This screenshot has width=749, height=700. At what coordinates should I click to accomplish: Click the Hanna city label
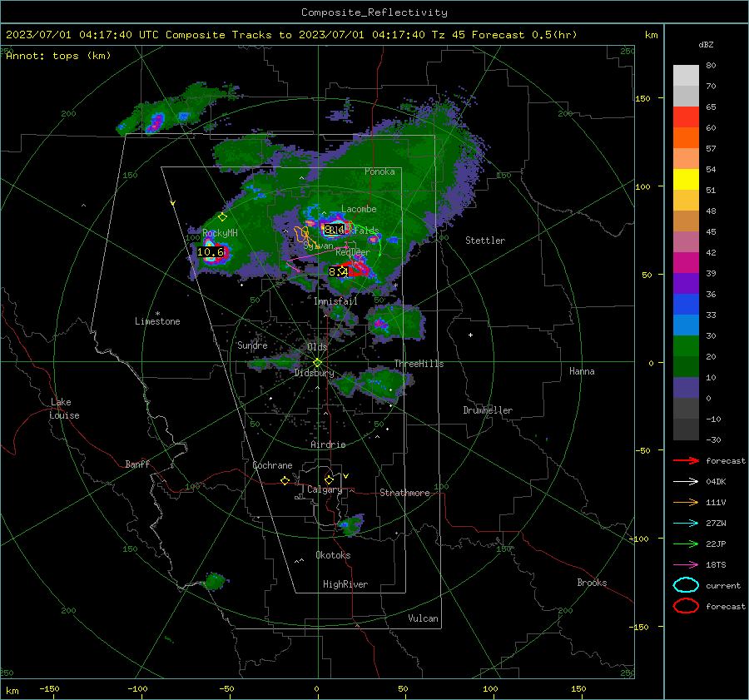[582, 371]
